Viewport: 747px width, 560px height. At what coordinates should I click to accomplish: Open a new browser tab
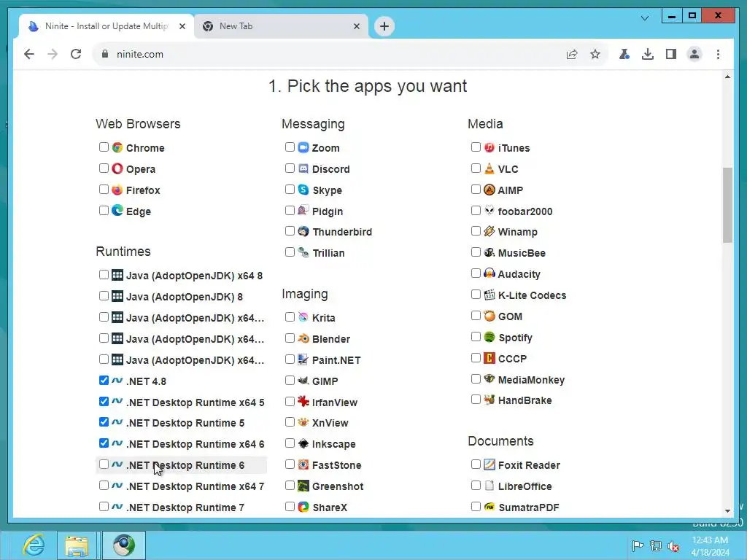click(x=384, y=26)
